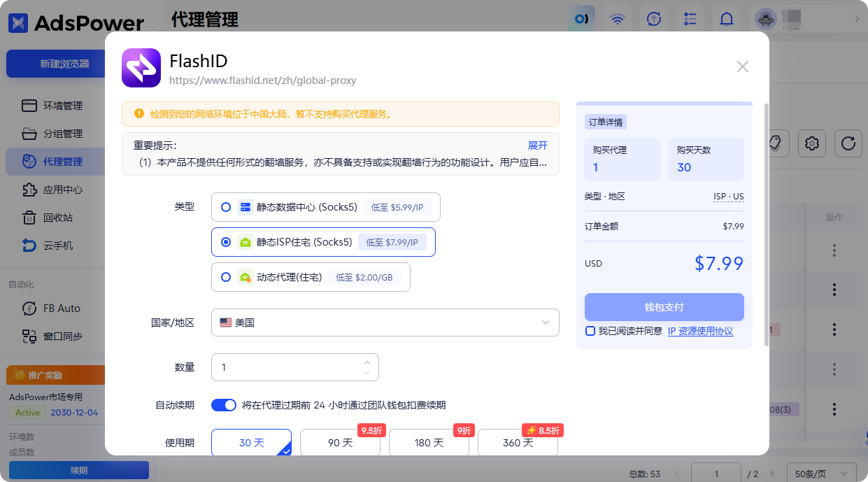Viewport: 868px width, 482px height.
Task: Go to the next page arrow
Action: click(x=771, y=474)
